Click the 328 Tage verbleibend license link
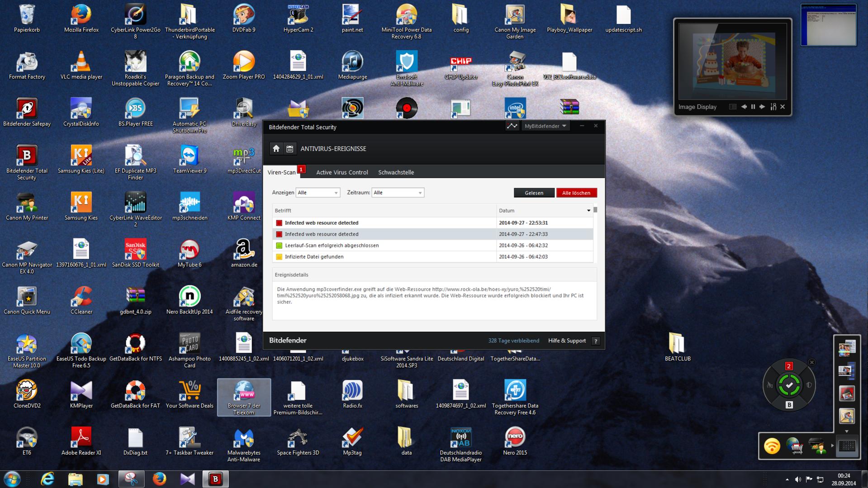868x488 pixels. pos(513,341)
